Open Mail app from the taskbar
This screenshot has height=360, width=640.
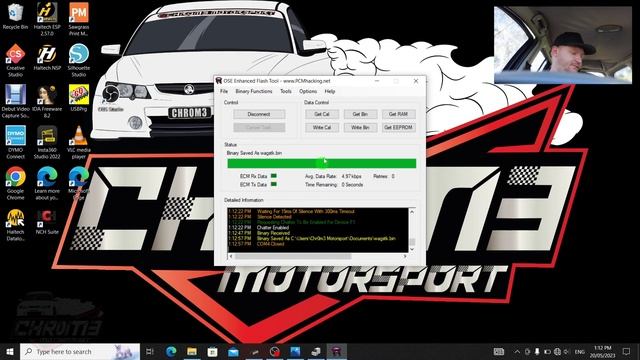(x=233, y=351)
